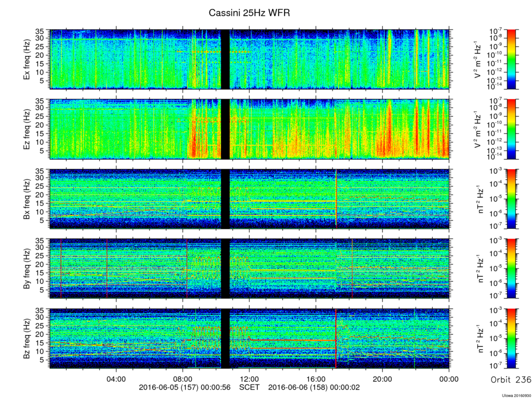Select the "Ex freq (Hz)" axis label

[26, 59]
